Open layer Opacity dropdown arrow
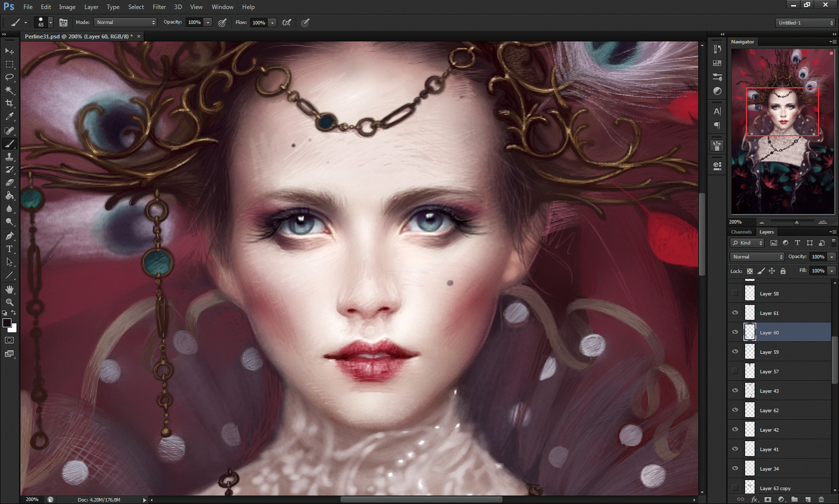This screenshot has height=504, width=839. point(832,257)
